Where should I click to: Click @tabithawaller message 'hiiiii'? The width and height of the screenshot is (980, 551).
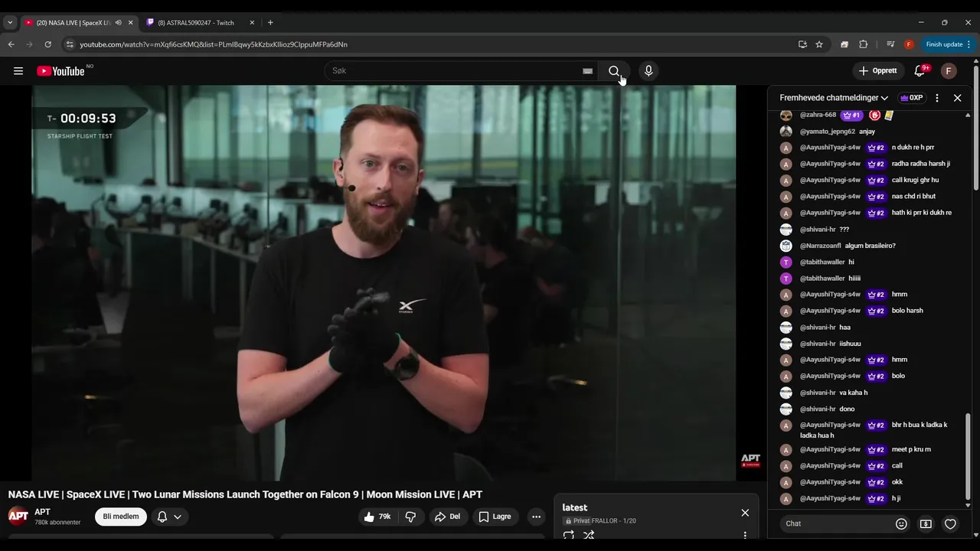[854, 279]
